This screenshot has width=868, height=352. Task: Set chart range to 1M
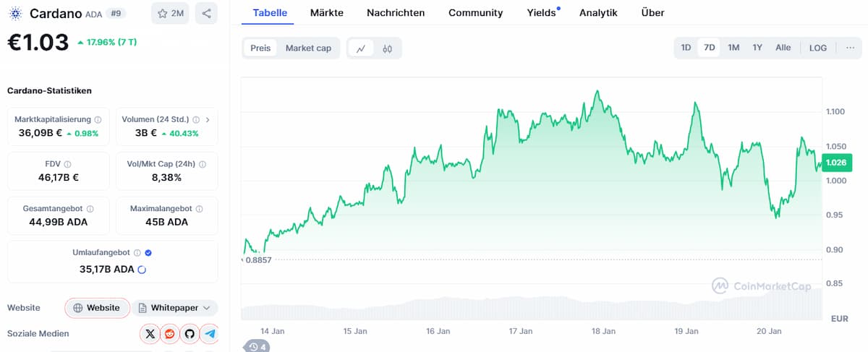point(733,48)
